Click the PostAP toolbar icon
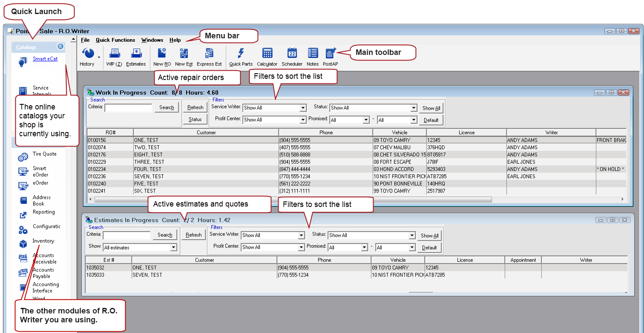 pyautogui.click(x=331, y=54)
